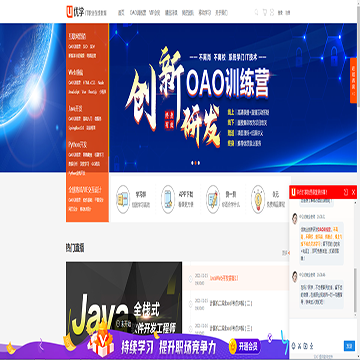Image resolution: width=360 pixels, height=360 pixels.
Task: Select the third carousel dot on banner
Action: pyautogui.click(x=199, y=163)
